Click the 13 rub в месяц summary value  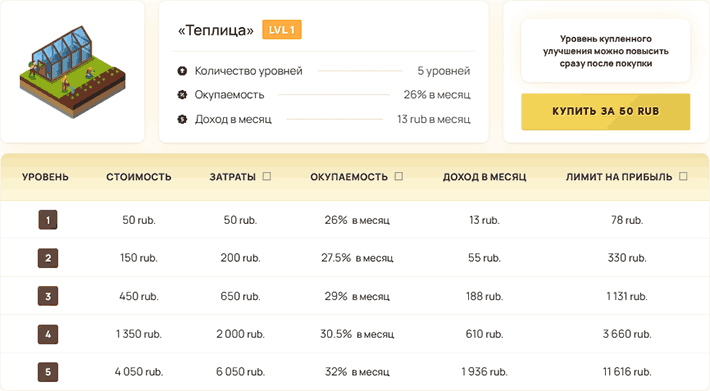[434, 119]
